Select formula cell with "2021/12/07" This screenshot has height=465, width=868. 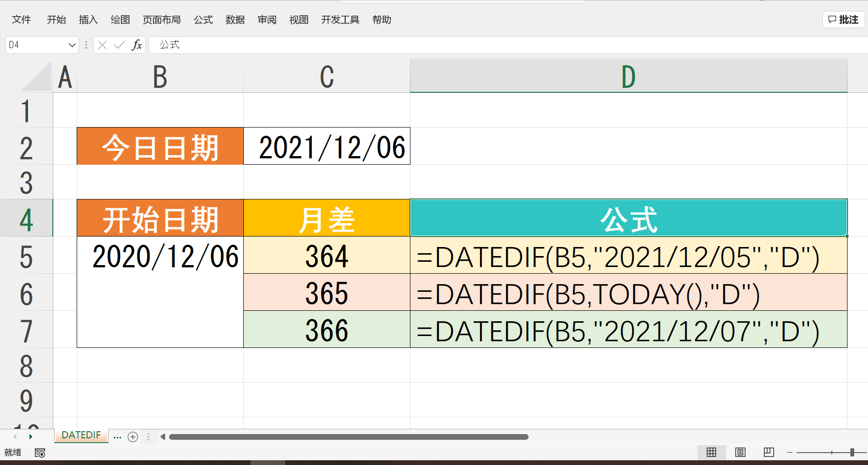629,329
